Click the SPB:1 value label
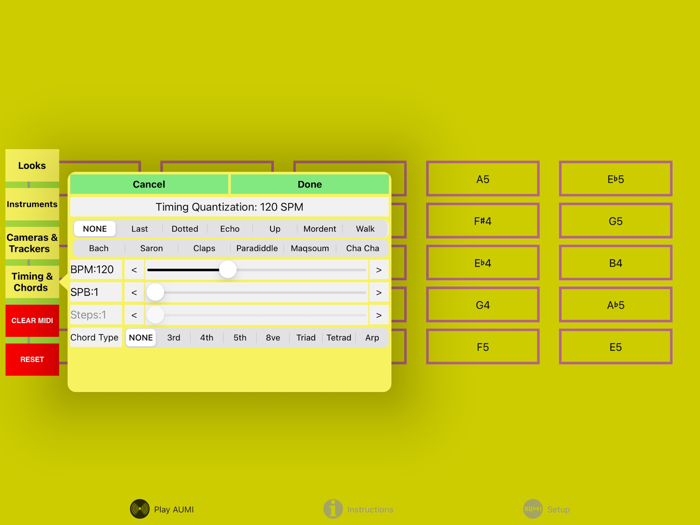 (96, 292)
